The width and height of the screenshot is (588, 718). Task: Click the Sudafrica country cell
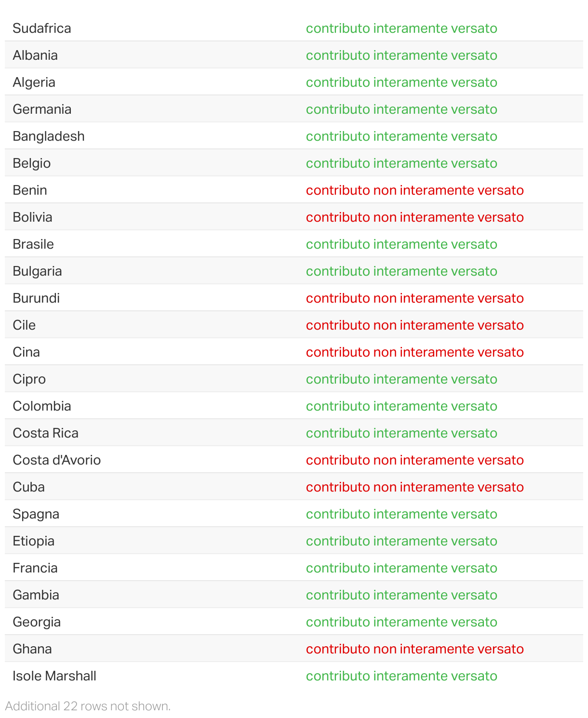42,28
